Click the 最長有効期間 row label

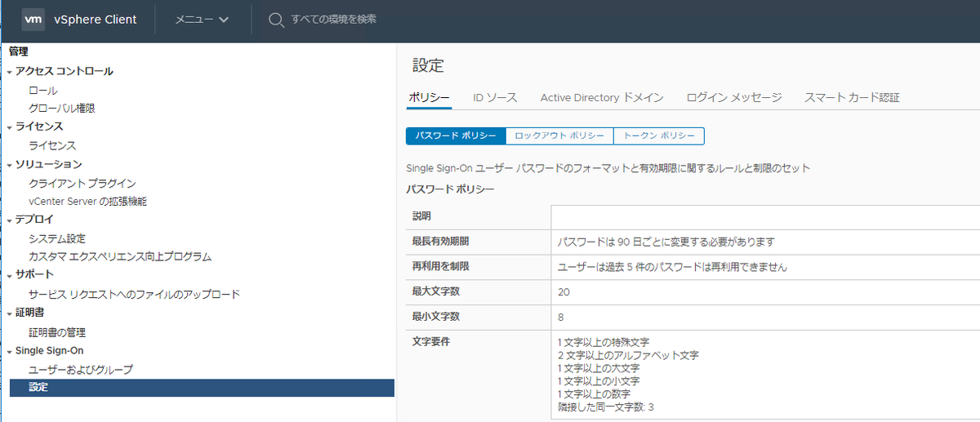coord(441,242)
